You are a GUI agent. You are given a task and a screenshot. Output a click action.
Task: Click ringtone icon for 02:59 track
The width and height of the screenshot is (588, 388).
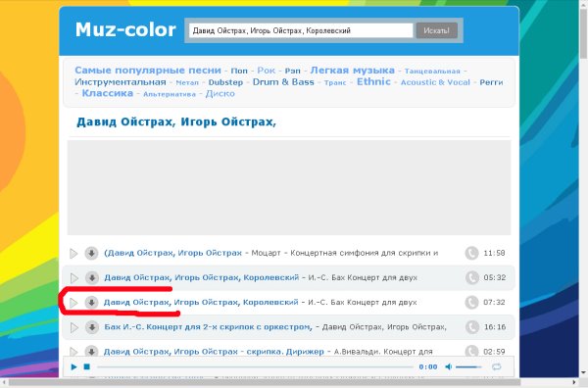coord(471,351)
